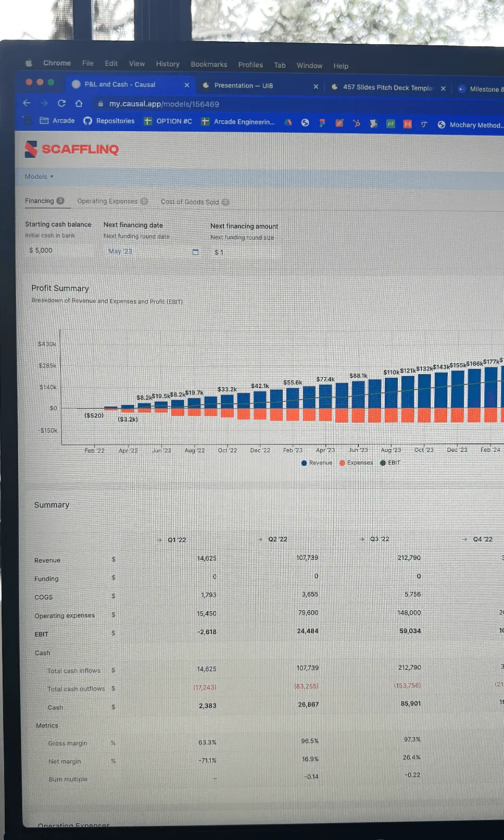The height and width of the screenshot is (840, 504).
Task: Expand the Q3 '22 column arrow
Action: (x=362, y=539)
